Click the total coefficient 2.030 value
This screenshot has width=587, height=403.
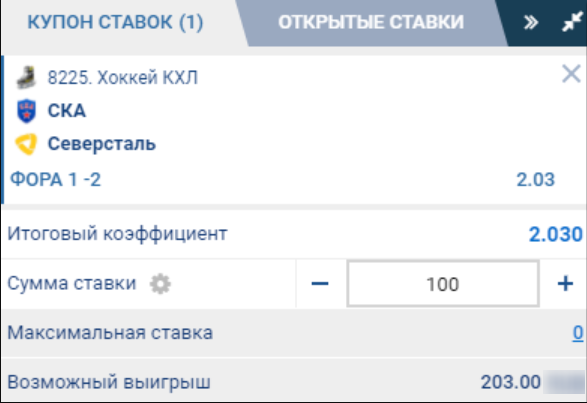coord(556,234)
